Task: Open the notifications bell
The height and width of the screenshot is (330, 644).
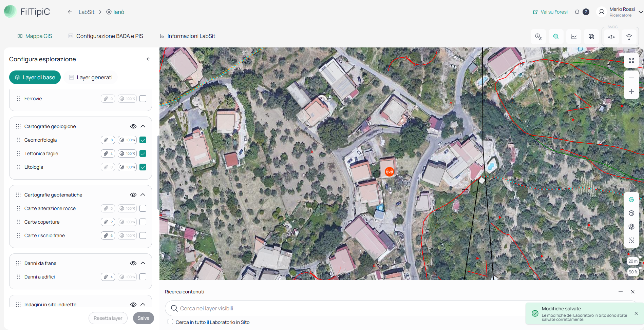Action: click(577, 12)
